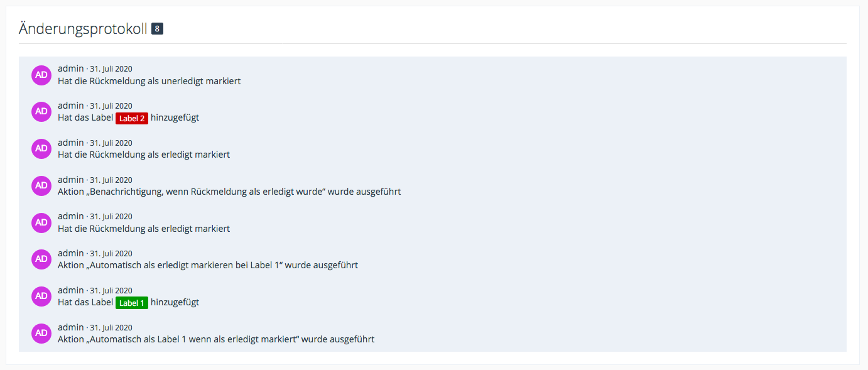868x370 pixels.
Task: Click the avatar beside the Benachrichtigung action entry
Action: (41, 185)
